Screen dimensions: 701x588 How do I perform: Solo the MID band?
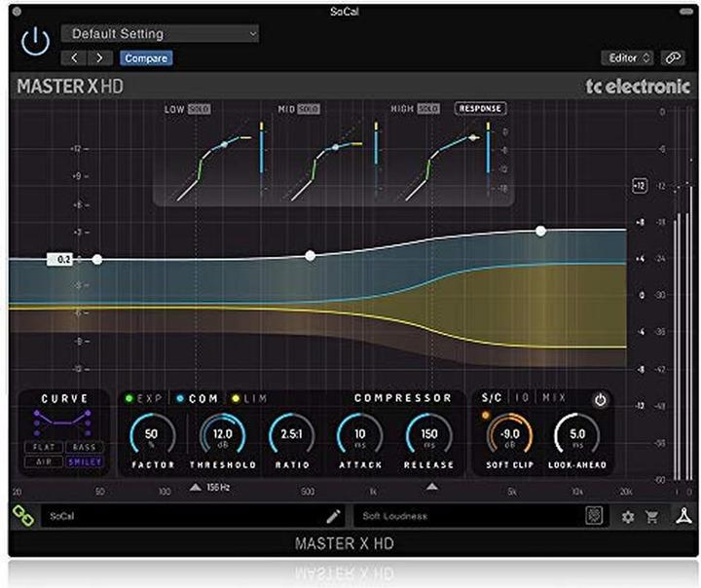[x=309, y=109]
